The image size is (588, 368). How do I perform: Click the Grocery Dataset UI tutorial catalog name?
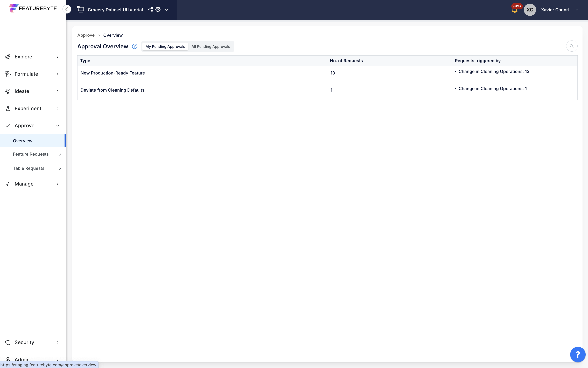point(115,10)
